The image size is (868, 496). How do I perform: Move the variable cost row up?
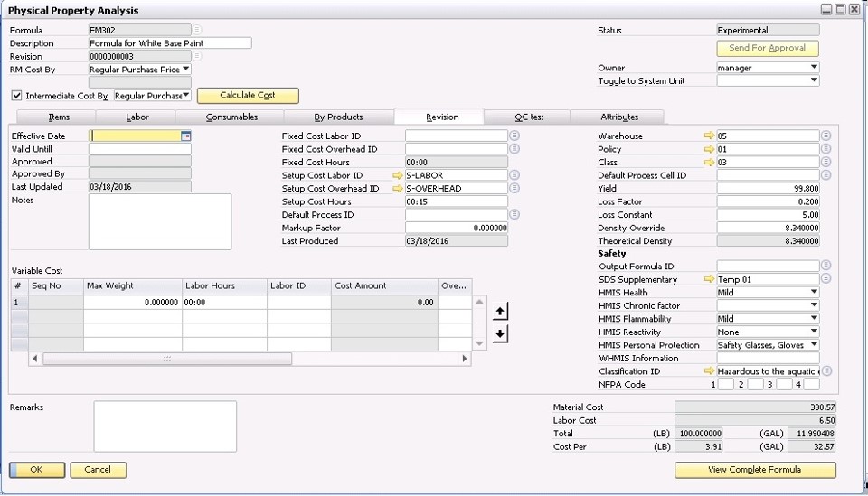[500, 311]
